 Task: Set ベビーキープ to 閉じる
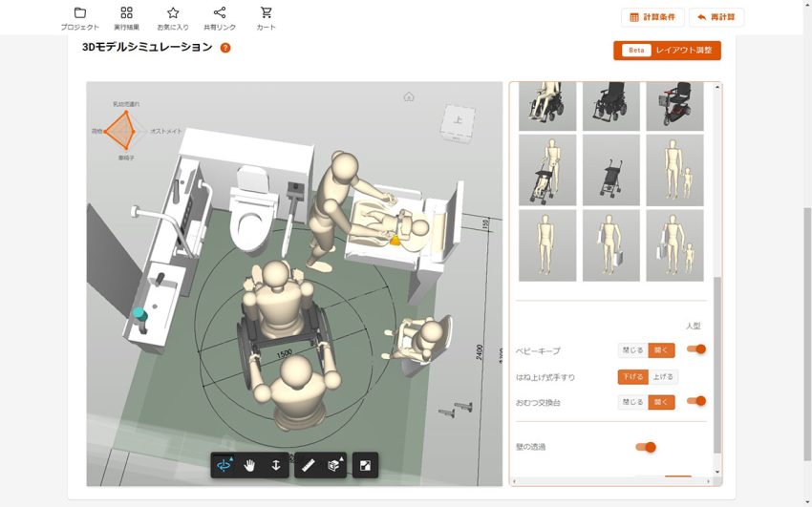[x=632, y=349]
